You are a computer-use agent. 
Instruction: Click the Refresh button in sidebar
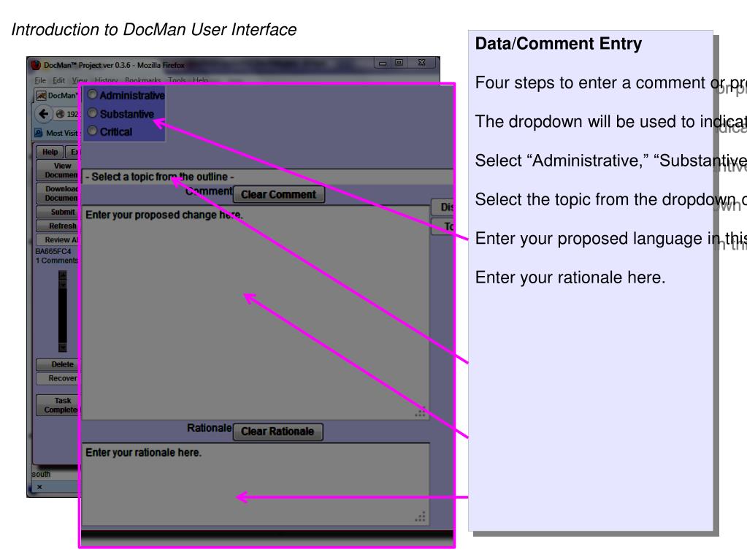tap(58, 226)
